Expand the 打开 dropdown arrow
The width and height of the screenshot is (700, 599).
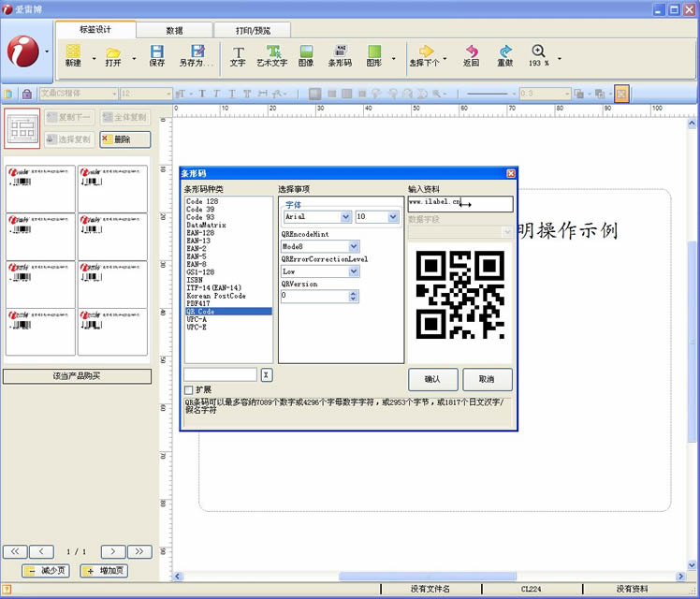point(134,58)
